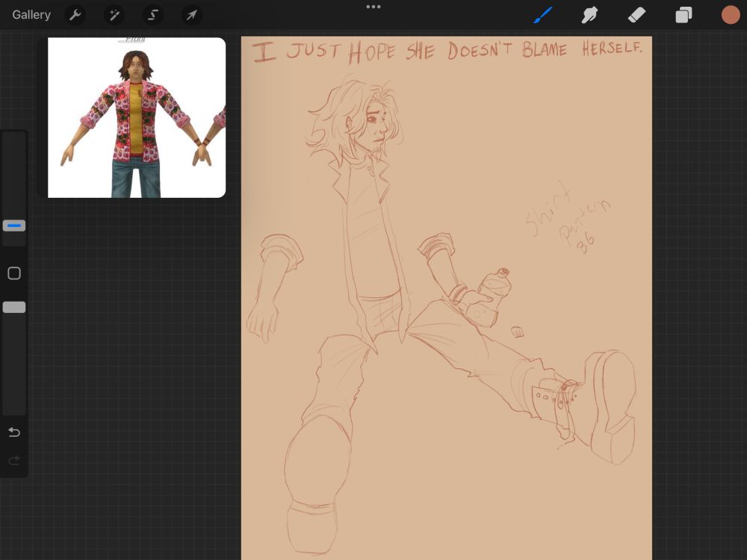Open the three-dot menu at top center
Image resolution: width=747 pixels, height=560 pixels.
[x=373, y=7]
